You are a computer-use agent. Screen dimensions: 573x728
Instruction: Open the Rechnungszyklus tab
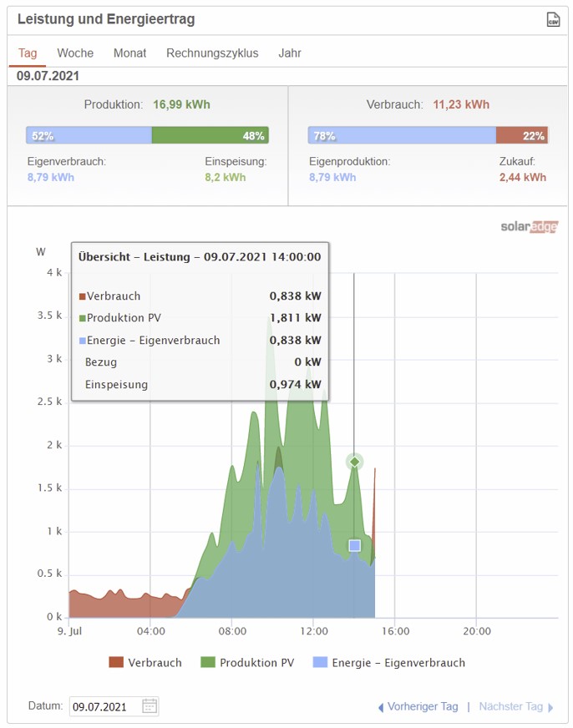[x=212, y=53]
